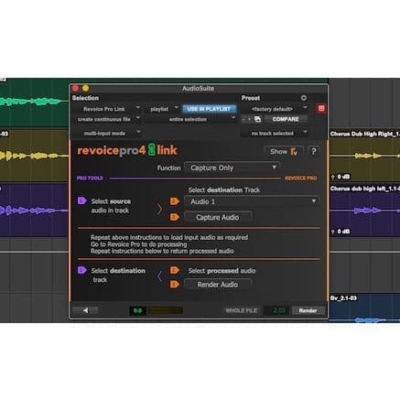
Task: Open the question mark help button
Action: coord(313,152)
